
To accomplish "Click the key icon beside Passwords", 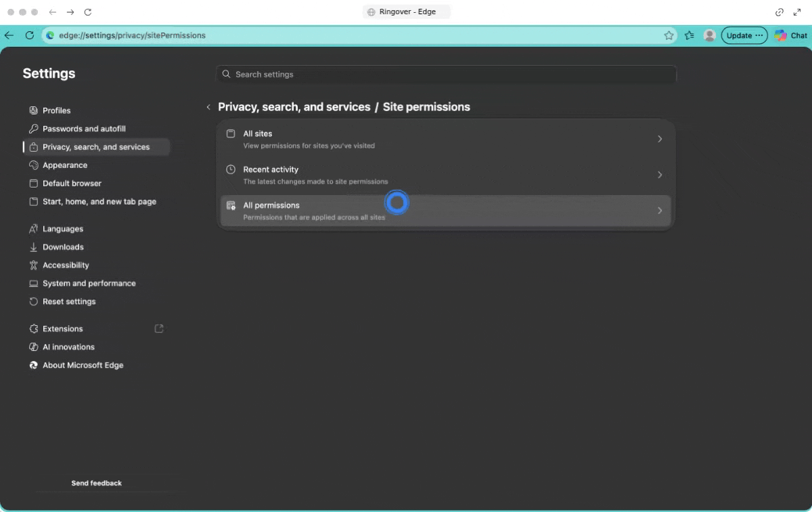I will [34, 129].
